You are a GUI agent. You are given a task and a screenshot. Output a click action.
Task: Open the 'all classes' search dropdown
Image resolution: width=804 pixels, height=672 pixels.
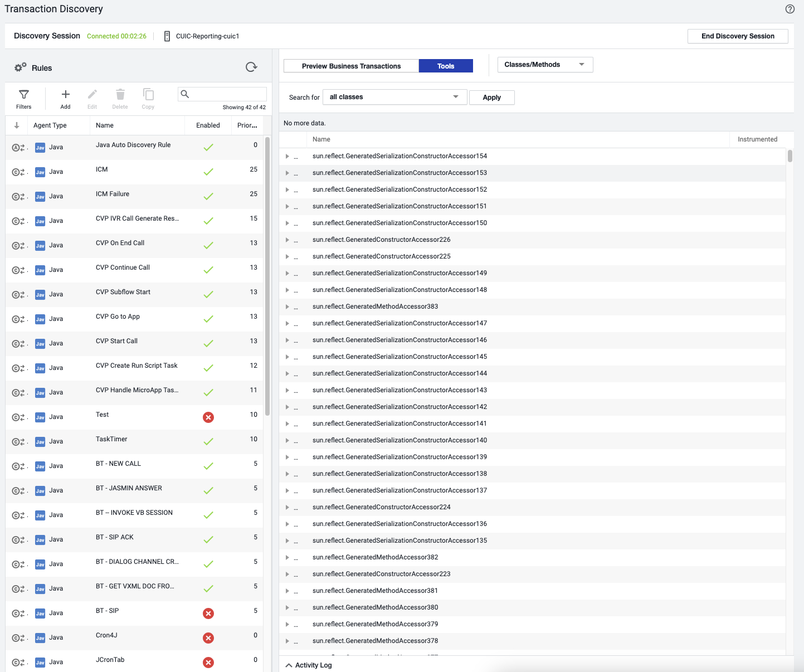[x=394, y=97]
